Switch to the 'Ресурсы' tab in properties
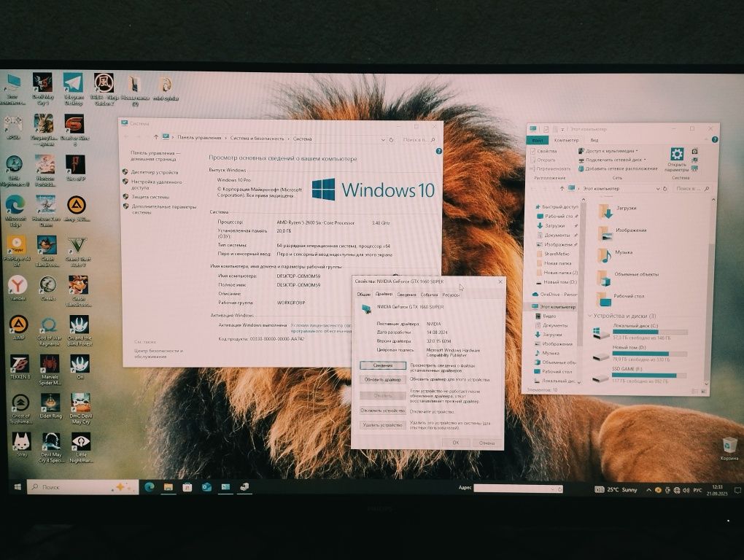Screen dimensions: 744x560 (x=451, y=295)
